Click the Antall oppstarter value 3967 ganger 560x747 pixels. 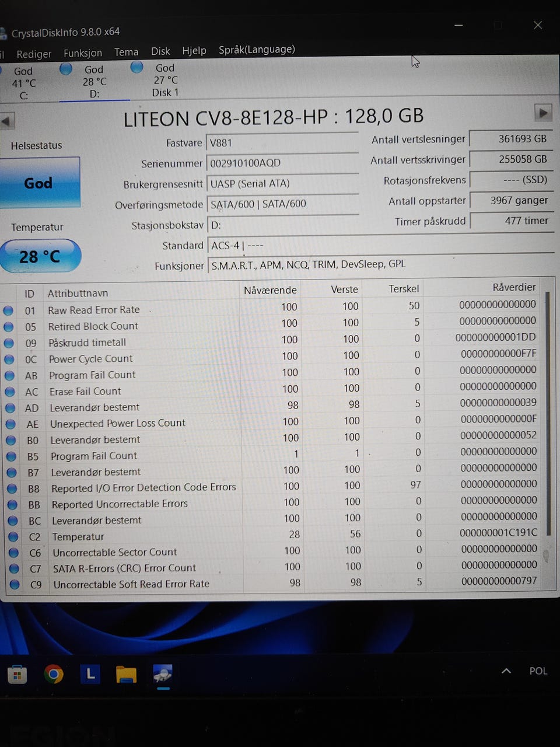click(x=512, y=200)
